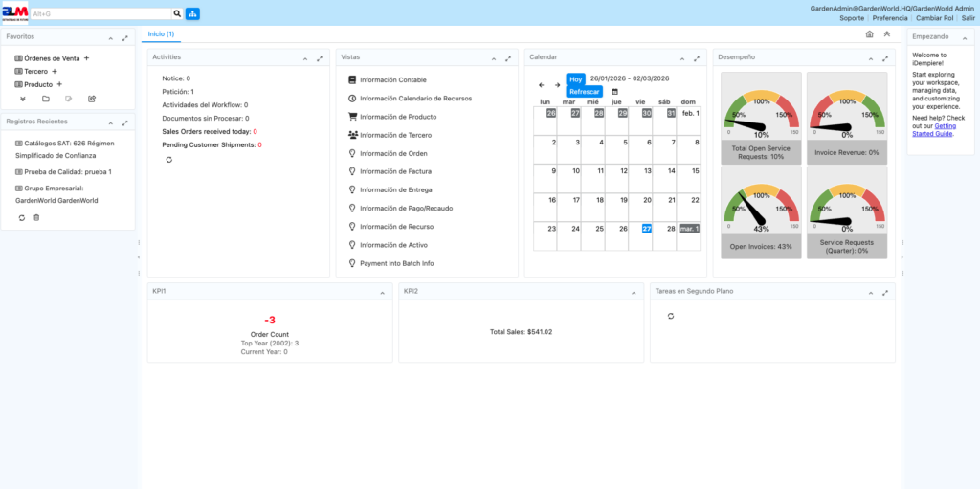Screen dimensions: 980x489
Task: Click the Alt+G search input field
Action: (x=100, y=14)
